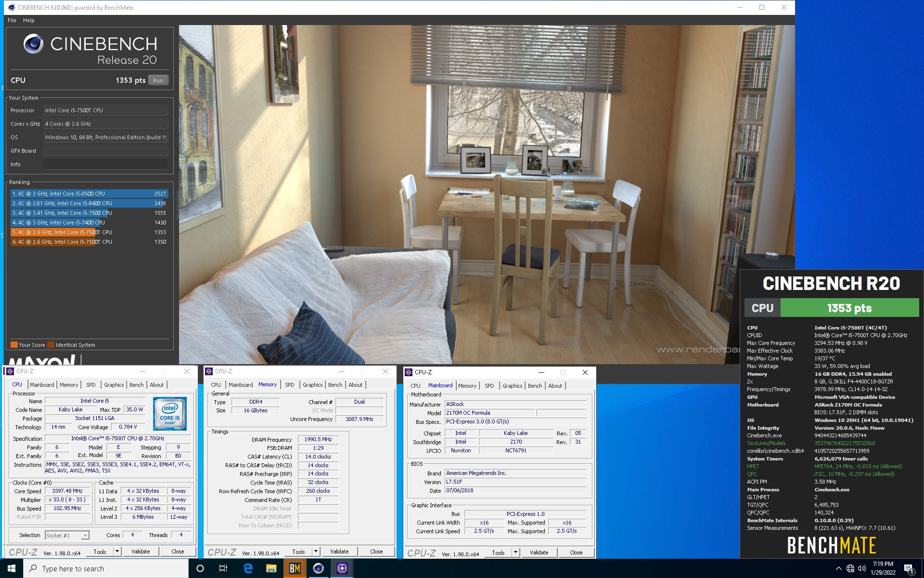The image size is (924, 578).
Task: Click Validate in Mainboard CPU-Z window
Action: (x=539, y=552)
